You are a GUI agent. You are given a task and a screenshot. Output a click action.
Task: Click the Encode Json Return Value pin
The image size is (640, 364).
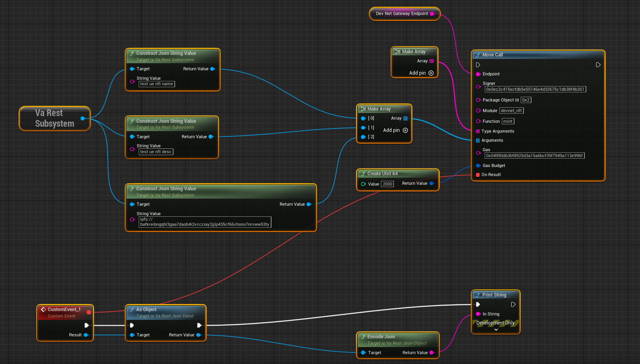click(x=431, y=353)
